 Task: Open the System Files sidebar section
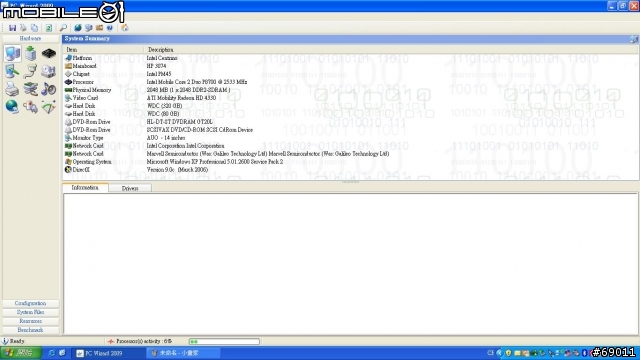tap(31, 312)
